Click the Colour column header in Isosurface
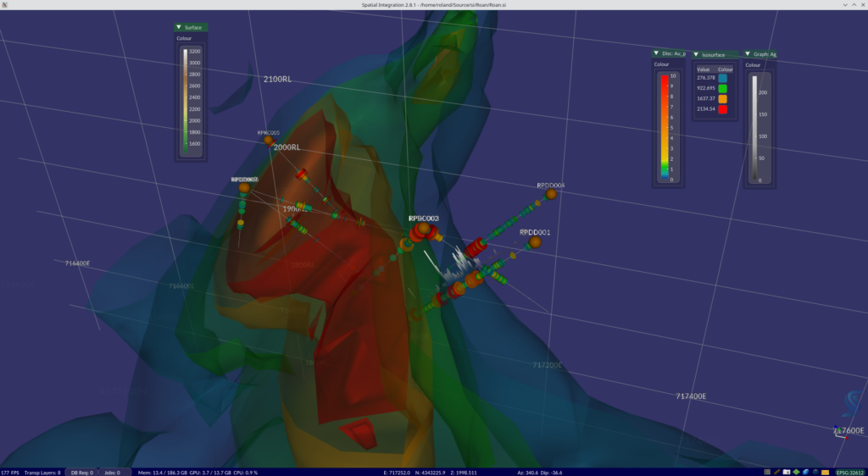 (726, 69)
